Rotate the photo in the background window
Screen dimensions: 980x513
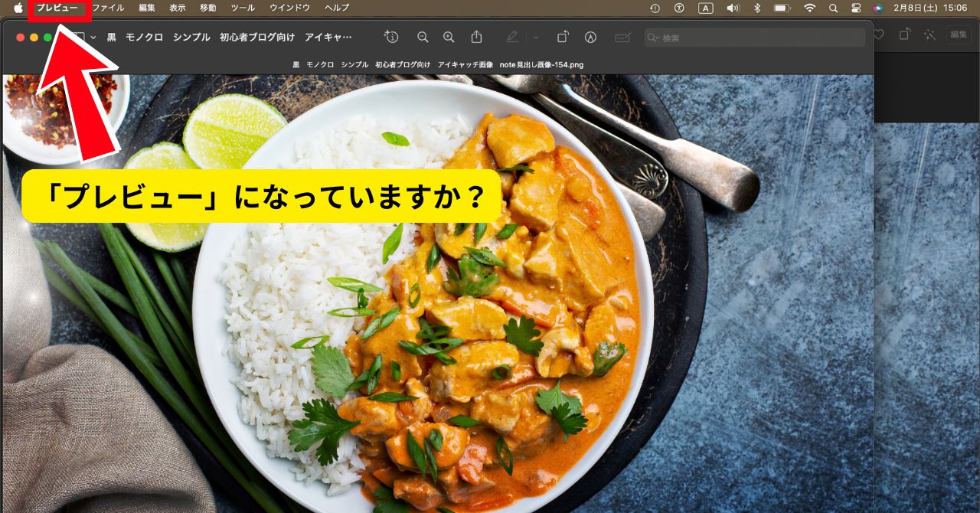pos(904,34)
